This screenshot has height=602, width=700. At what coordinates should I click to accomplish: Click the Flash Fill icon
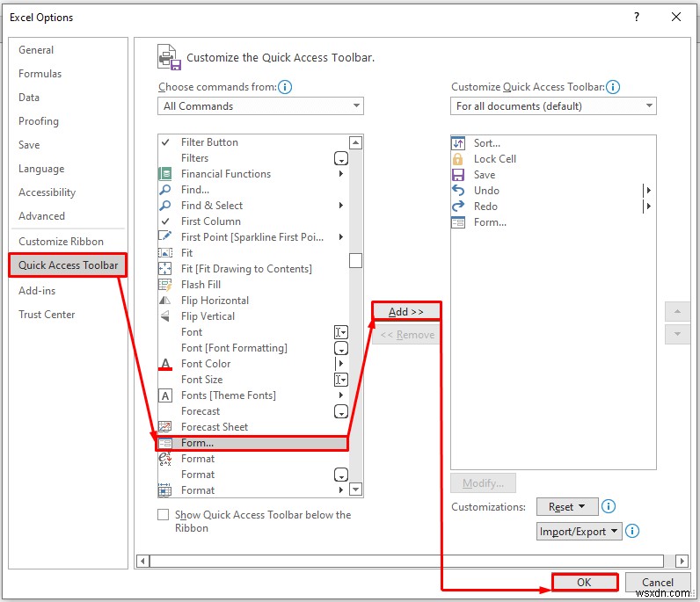click(165, 284)
